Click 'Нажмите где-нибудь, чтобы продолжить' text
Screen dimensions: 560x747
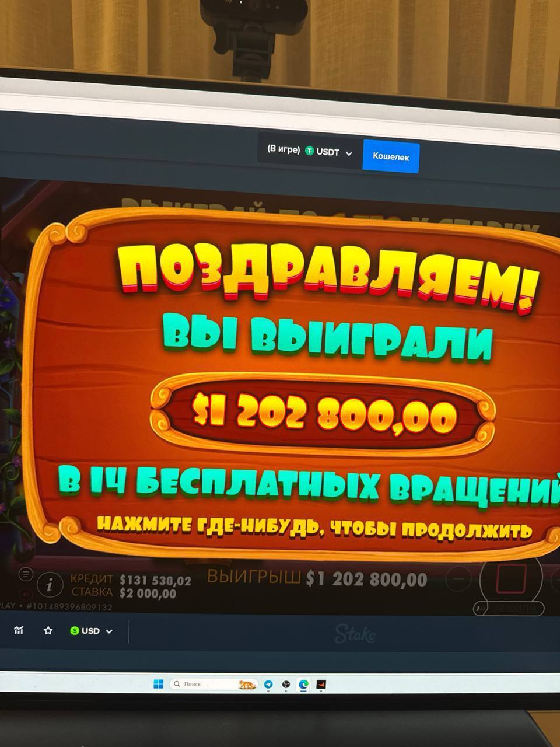point(314,528)
